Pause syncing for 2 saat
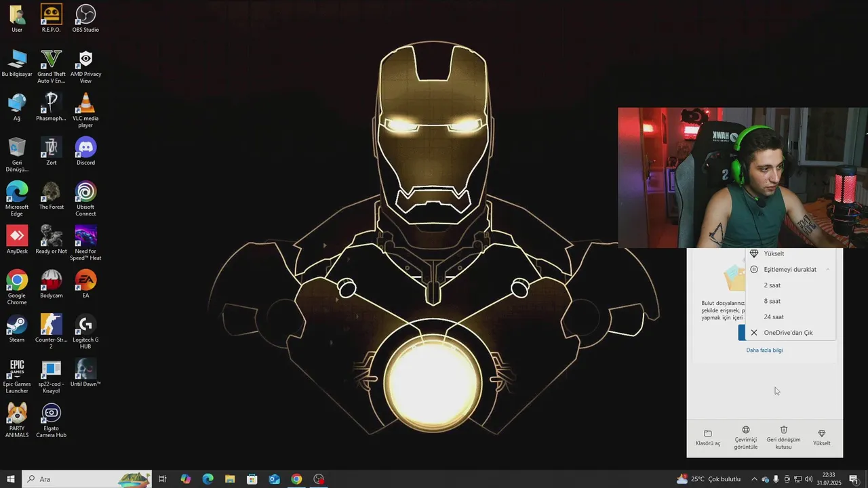This screenshot has width=868, height=488. [x=790, y=285]
